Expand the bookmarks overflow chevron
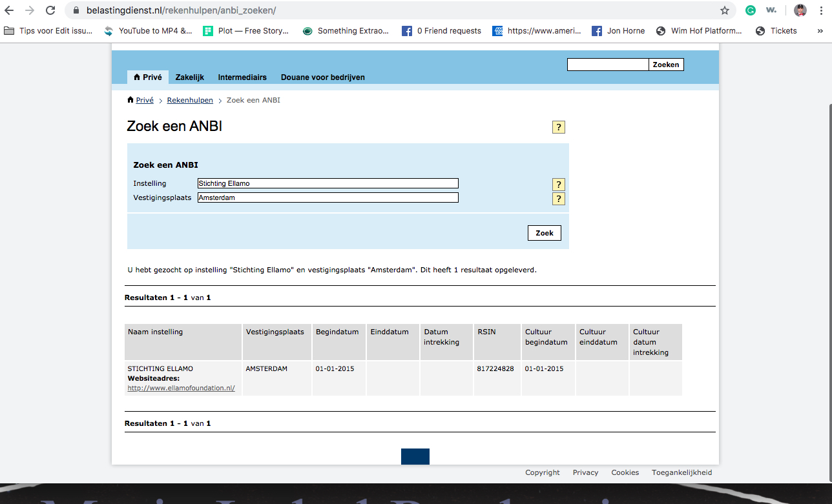The width and height of the screenshot is (832, 504). pos(820,30)
